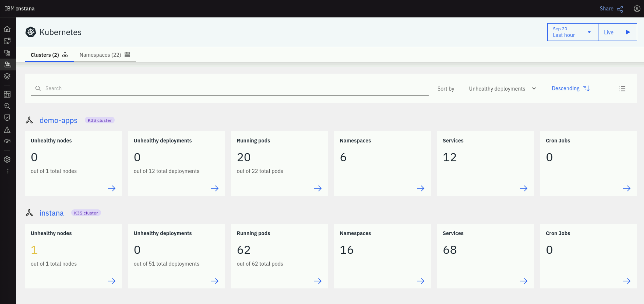
Task: Click the stacked layers sidebar icon
Action: pyautogui.click(x=7, y=76)
